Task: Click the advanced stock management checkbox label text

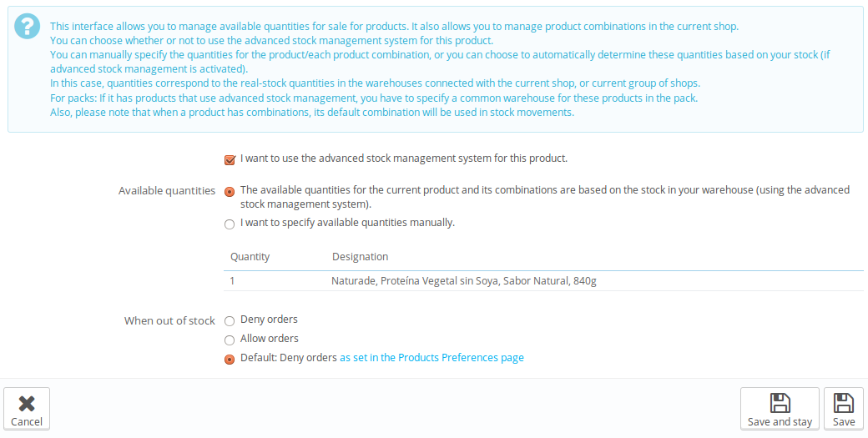Action: pyautogui.click(x=403, y=159)
